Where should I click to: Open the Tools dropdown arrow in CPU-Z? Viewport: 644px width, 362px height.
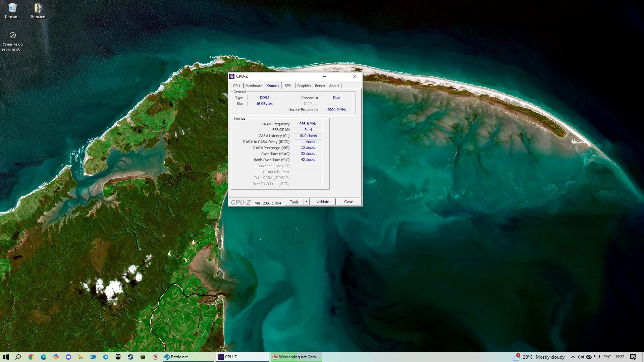coord(306,202)
